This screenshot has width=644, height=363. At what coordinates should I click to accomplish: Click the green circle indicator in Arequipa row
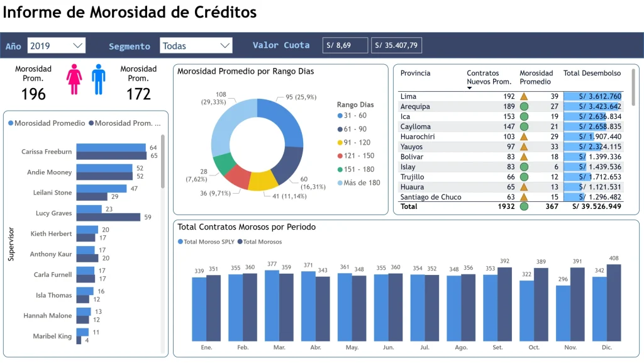[523, 106]
